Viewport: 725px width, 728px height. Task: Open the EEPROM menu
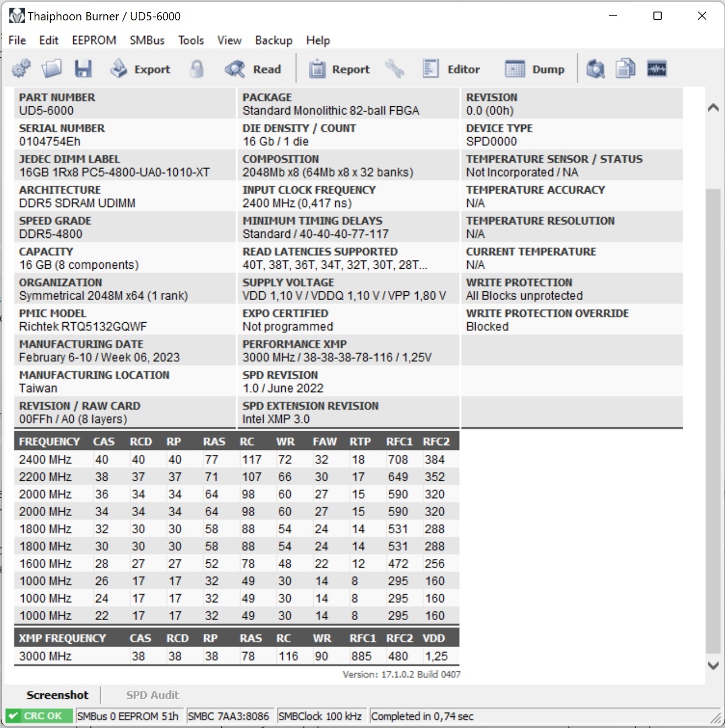click(94, 40)
